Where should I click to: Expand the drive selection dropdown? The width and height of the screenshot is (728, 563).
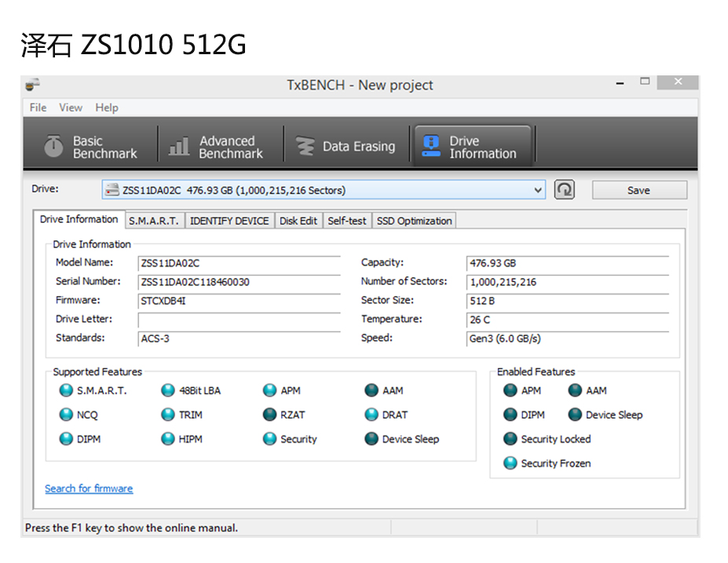pos(538,189)
